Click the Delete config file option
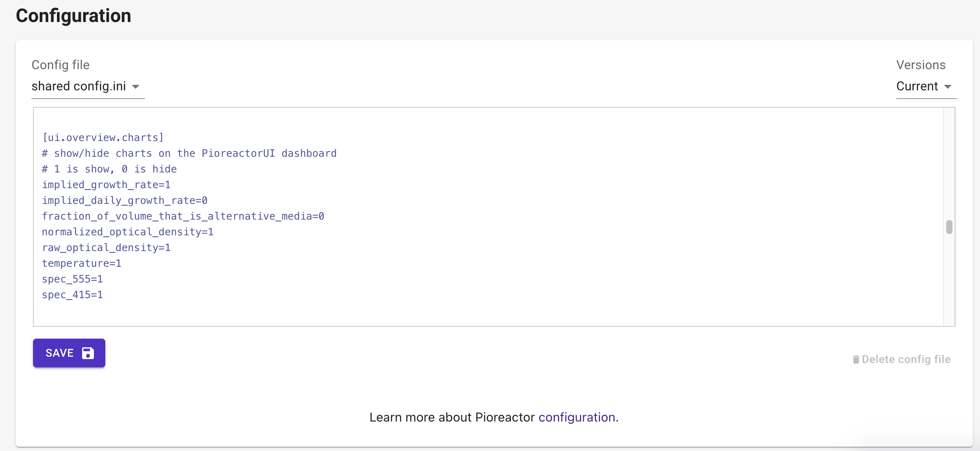980x451 pixels. click(x=904, y=359)
